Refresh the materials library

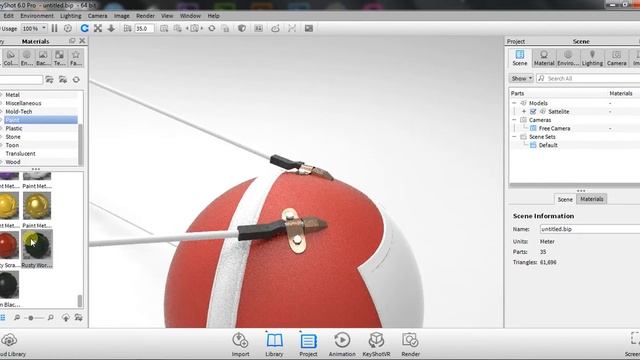coord(76,80)
